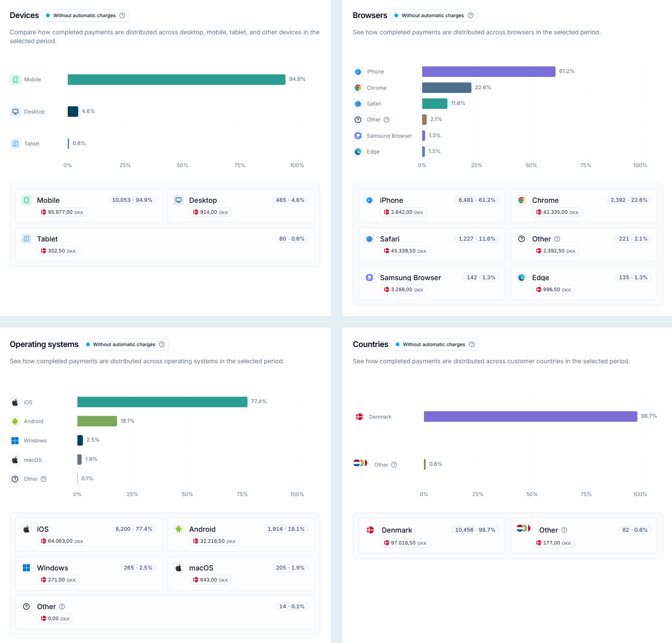Click the stacked flags icon for Other countries chart row

tap(360, 463)
